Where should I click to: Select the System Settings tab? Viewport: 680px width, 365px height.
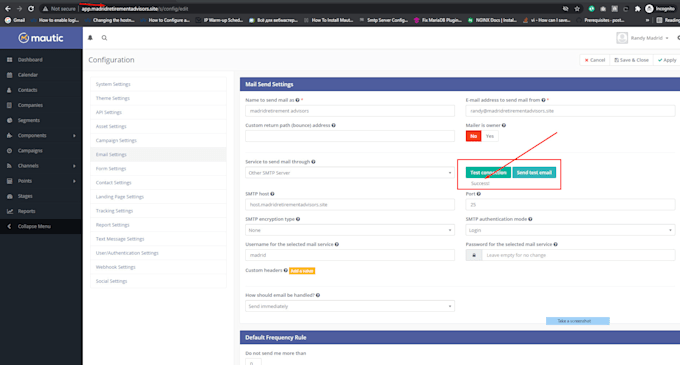(158, 84)
